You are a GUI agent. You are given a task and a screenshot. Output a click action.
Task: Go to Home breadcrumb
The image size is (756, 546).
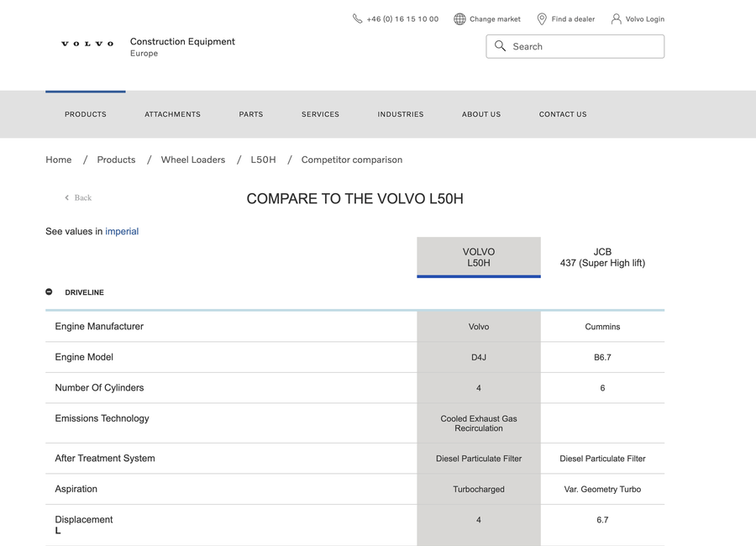(58, 160)
